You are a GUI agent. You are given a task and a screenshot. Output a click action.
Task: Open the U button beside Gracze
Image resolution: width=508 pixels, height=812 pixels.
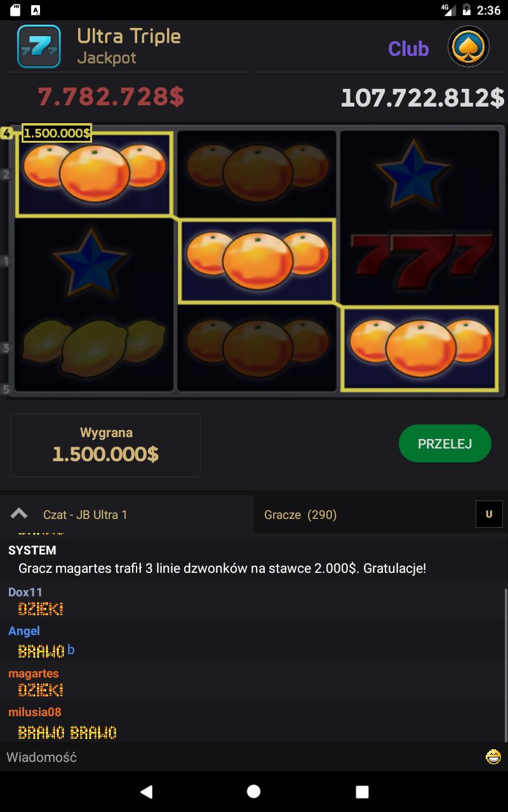click(489, 514)
